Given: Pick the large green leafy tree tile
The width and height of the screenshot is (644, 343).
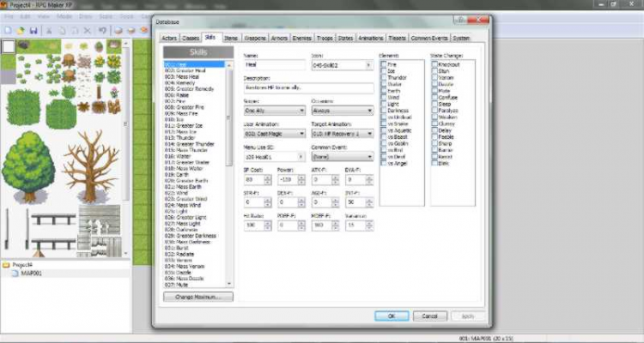Looking at the screenshot, I should coord(28,166).
